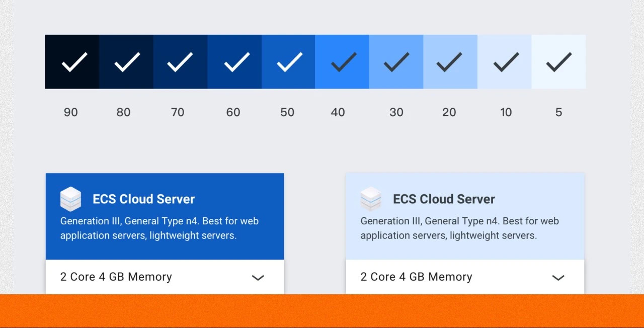644x328 pixels.
Task: Pick the blue shade 30 swatch
Action: click(x=396, y=62)
